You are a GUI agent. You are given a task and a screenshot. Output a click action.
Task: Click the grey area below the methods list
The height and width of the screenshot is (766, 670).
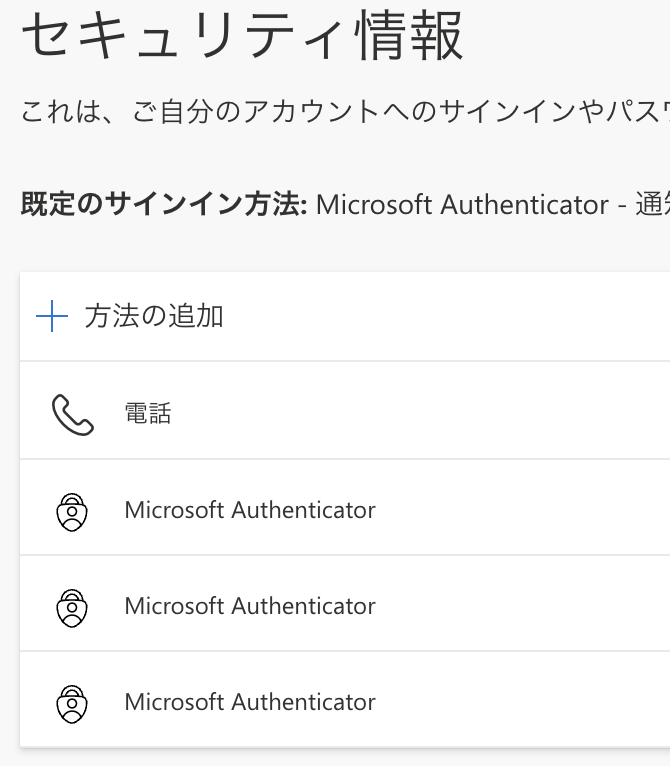coord(335,757)
